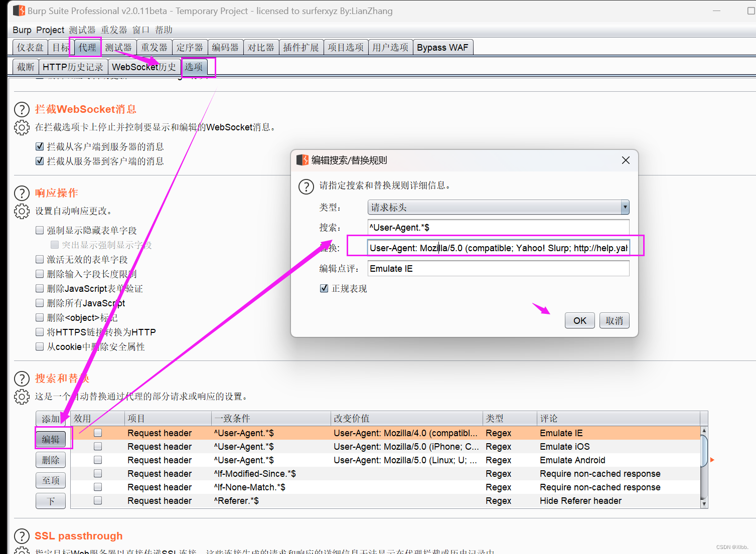Click help icon in 编辑搜索/替换规则 dialog
756x554 pixels.
306,187
